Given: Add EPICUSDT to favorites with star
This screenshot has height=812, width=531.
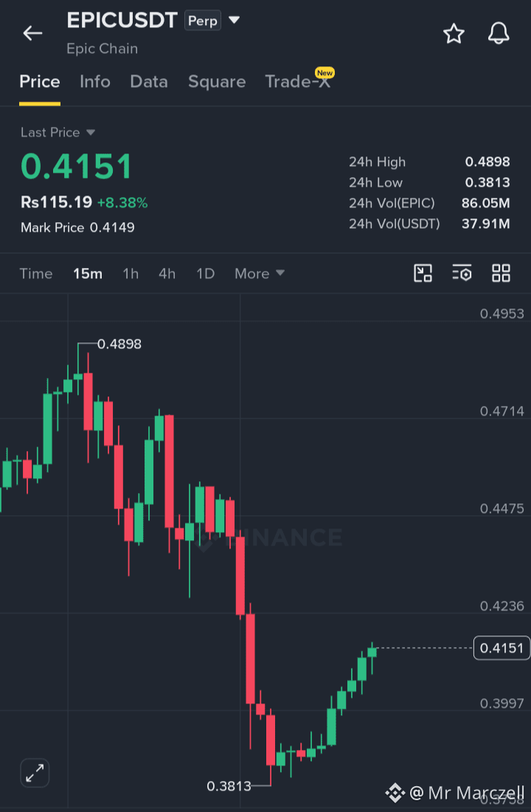Looking at the screenshot, I should 454,34.
